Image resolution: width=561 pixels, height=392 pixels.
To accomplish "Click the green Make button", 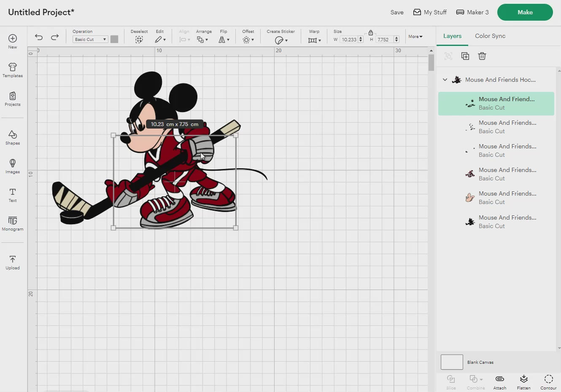I will click(525, 12).
